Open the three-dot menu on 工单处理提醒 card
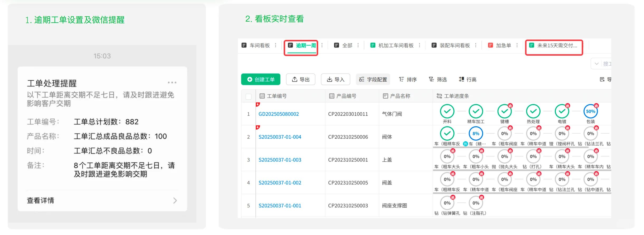 (x=172, y=82)
